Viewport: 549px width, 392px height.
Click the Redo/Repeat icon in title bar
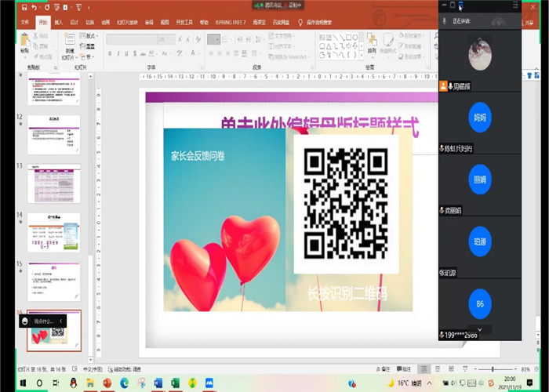pos(46,7)
